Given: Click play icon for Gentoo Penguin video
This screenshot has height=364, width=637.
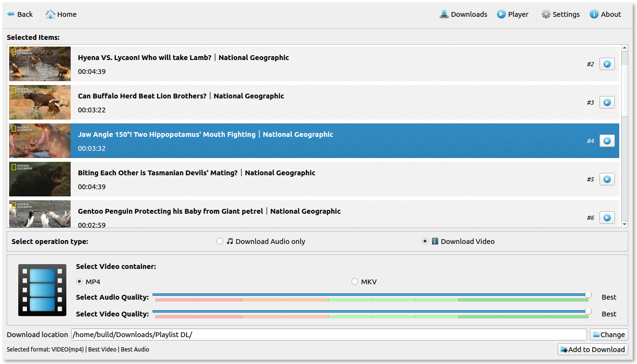Looking at the screenshot, I should click(607, 218).
